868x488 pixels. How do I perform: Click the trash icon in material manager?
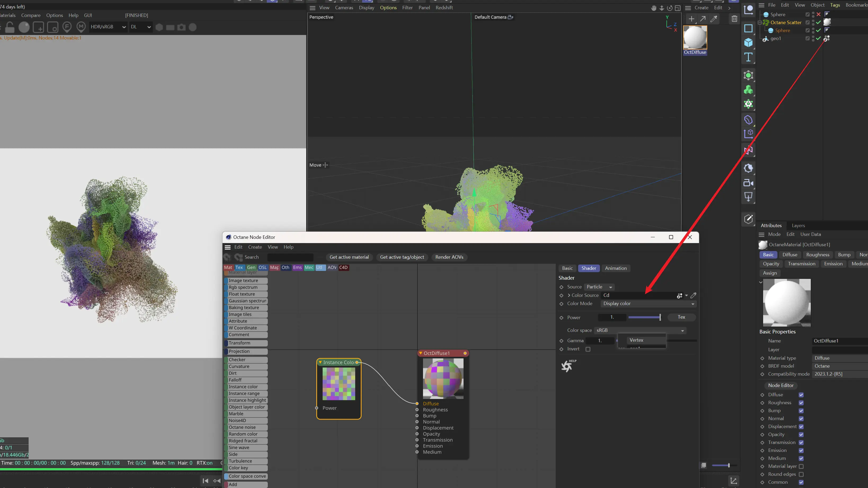point(734,19)
